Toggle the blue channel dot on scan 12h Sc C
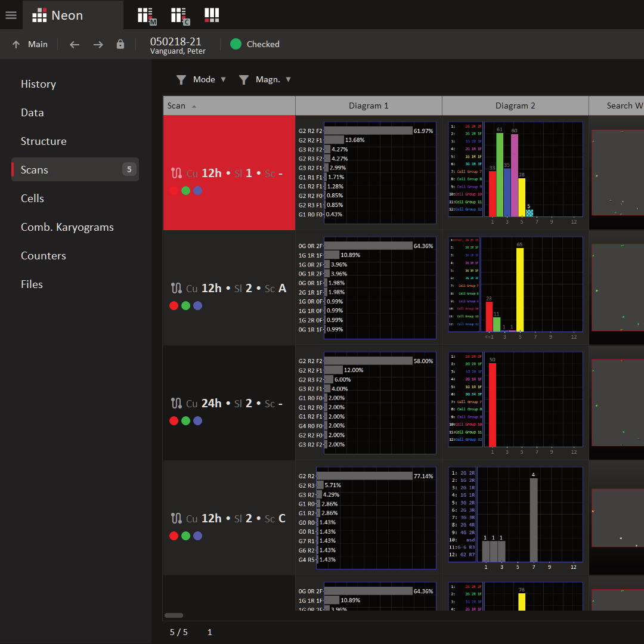 [x=198, y=536]
